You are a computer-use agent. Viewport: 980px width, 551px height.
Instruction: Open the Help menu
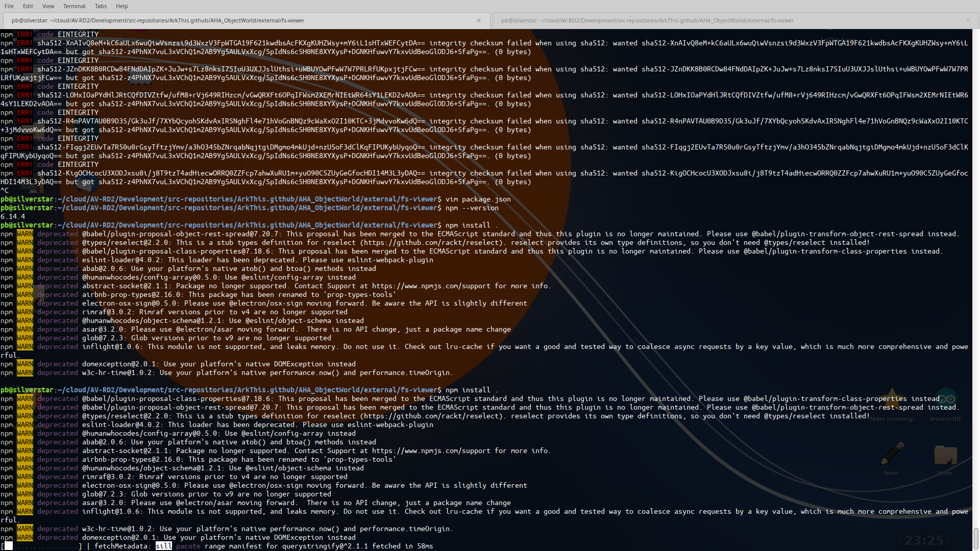121,6
